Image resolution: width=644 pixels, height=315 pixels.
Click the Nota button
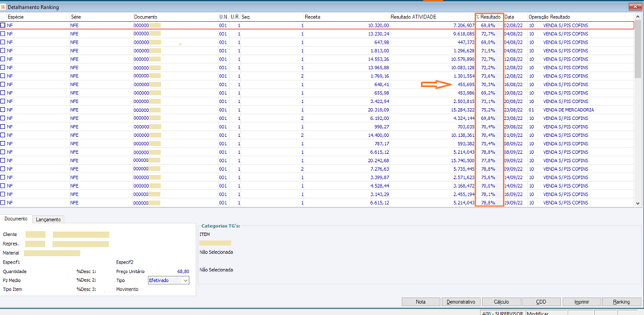(x=420, y=302)
